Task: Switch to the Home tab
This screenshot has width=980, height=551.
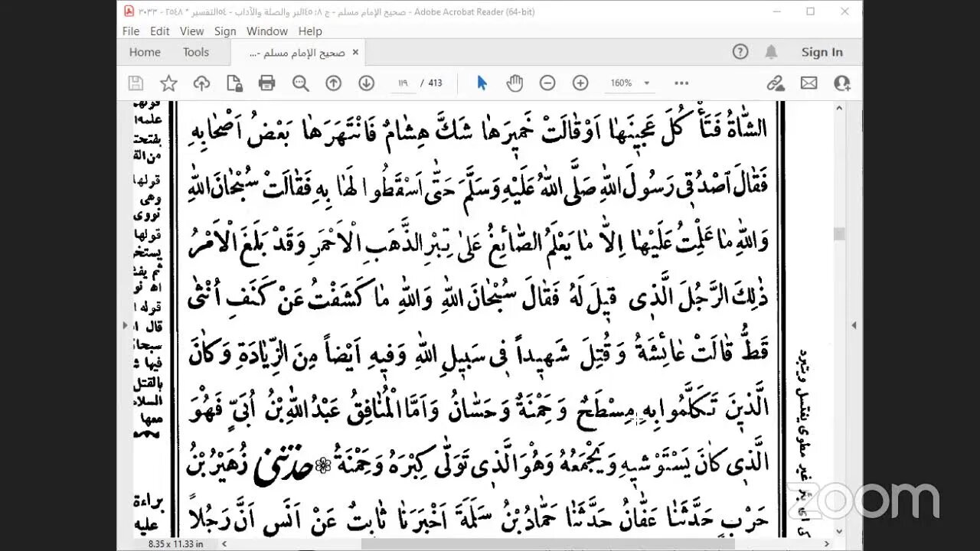Action: (x=145, y=52)
